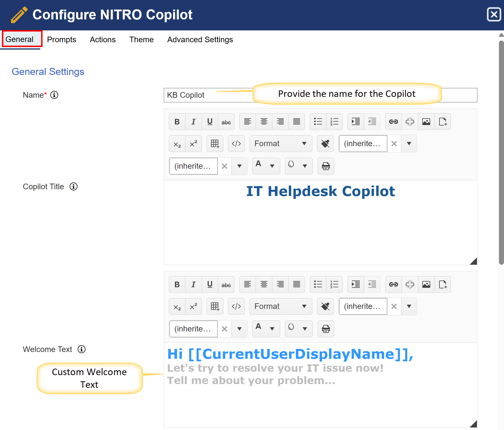Print the Copilot Title content
This screenshot has height=430, width=504.
tap(326, 166)
